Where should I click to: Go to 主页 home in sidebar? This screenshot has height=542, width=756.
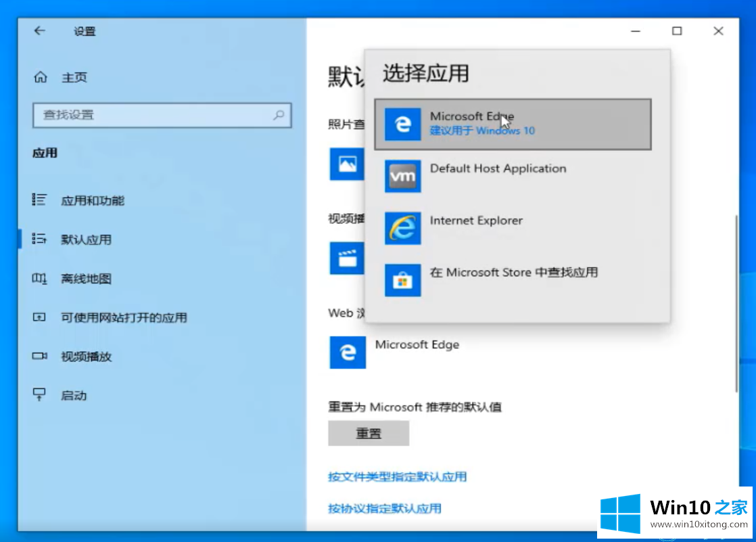click(x=74, y=78)
